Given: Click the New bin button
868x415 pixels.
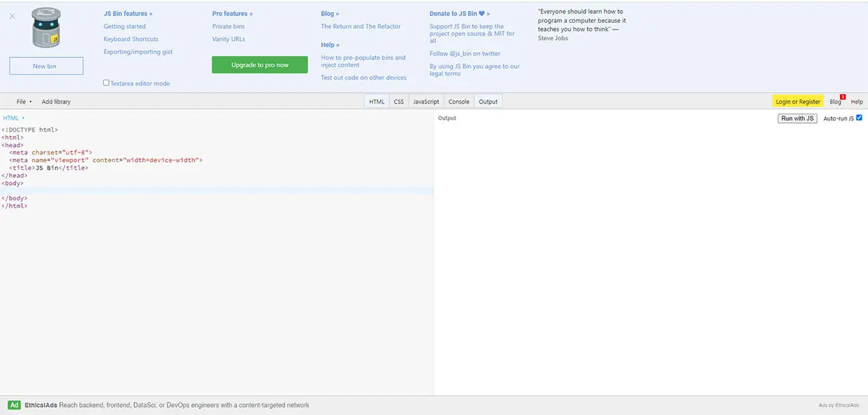Looking at the screenshot, I should [46, 65].
